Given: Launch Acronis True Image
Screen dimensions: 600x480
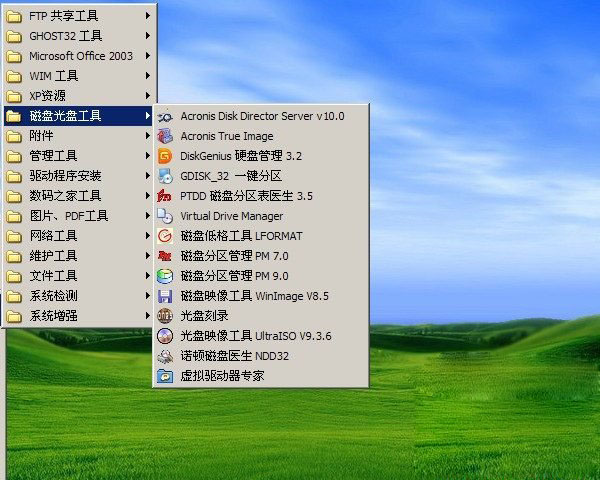Looking at the screenshot, I should [261, 136].
